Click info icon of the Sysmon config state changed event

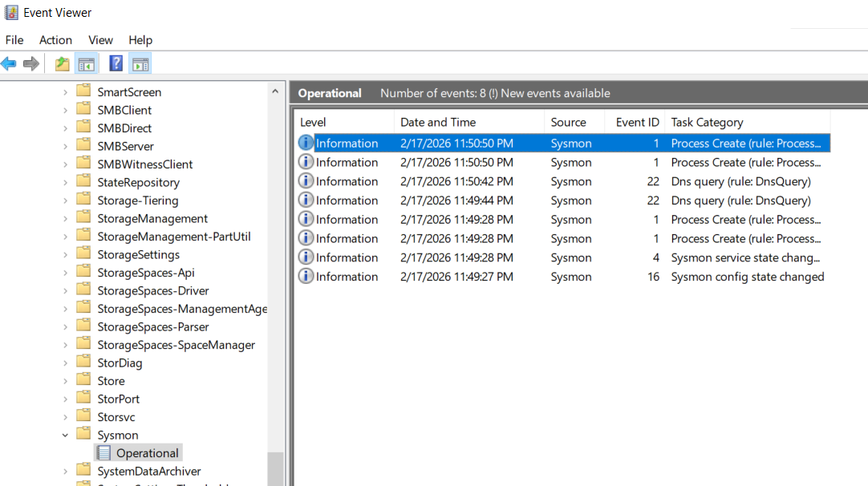pos(306,276)
